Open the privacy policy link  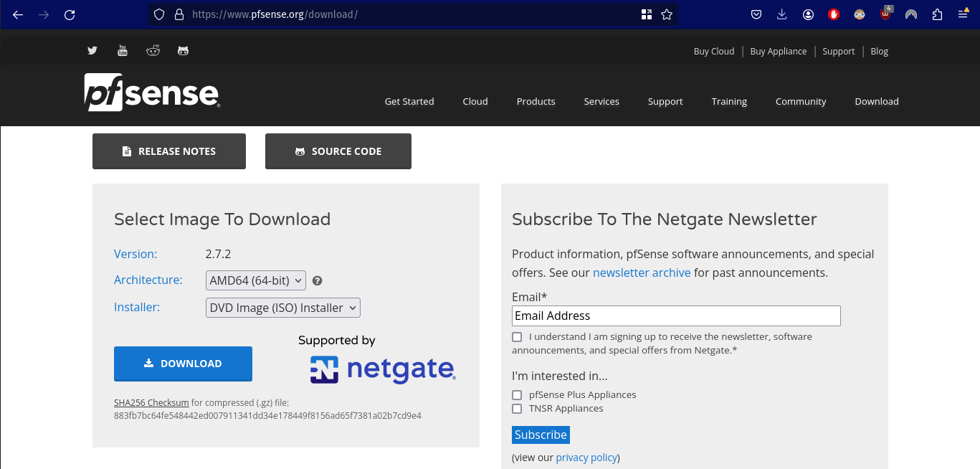click(x=586, y=458)
